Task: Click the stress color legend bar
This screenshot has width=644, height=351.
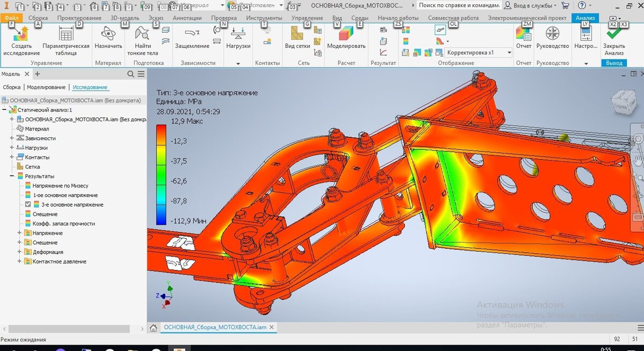Action: [160, 175]
